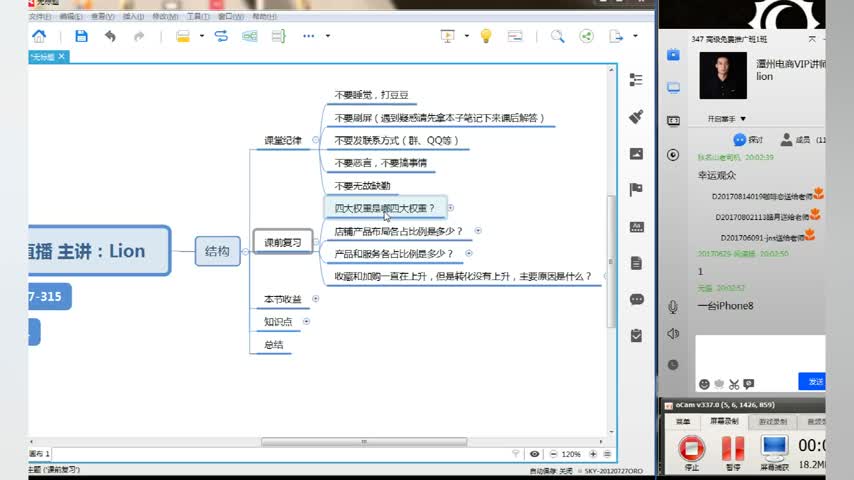Viewport: 854px width, 480px height.
Task: Start presentation mode
Action: click(x=447, y=36)
